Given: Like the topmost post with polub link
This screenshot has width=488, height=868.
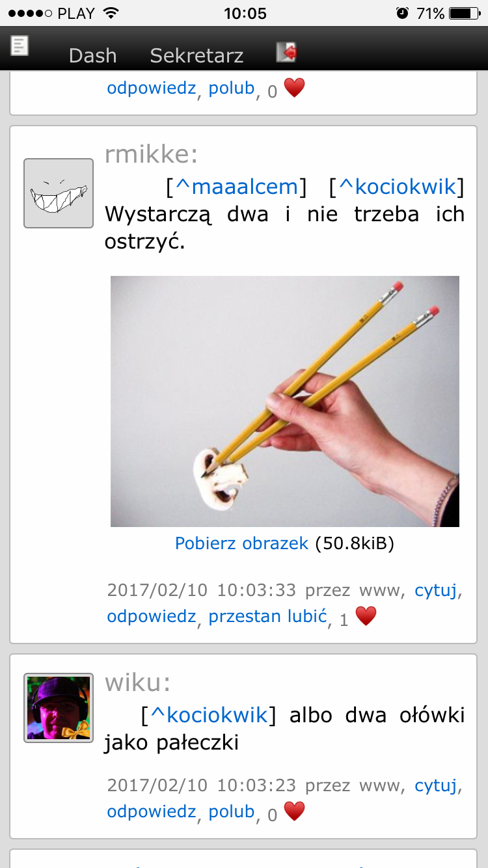Looking at the screenshot, I should click(231, 88).
